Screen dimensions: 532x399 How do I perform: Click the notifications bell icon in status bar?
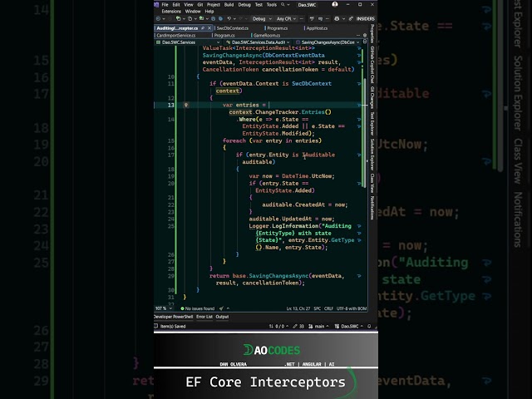click(x=369, y=326)
